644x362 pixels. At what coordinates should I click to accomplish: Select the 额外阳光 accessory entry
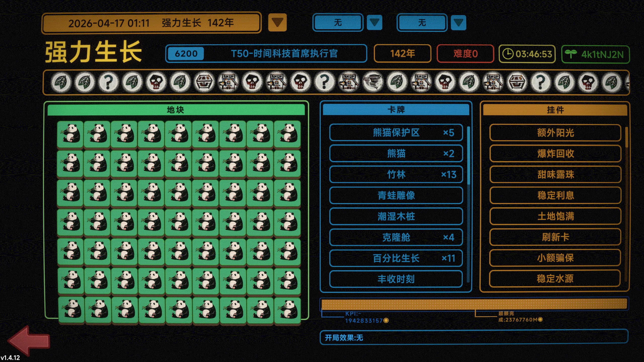click(x=555, y=133)
